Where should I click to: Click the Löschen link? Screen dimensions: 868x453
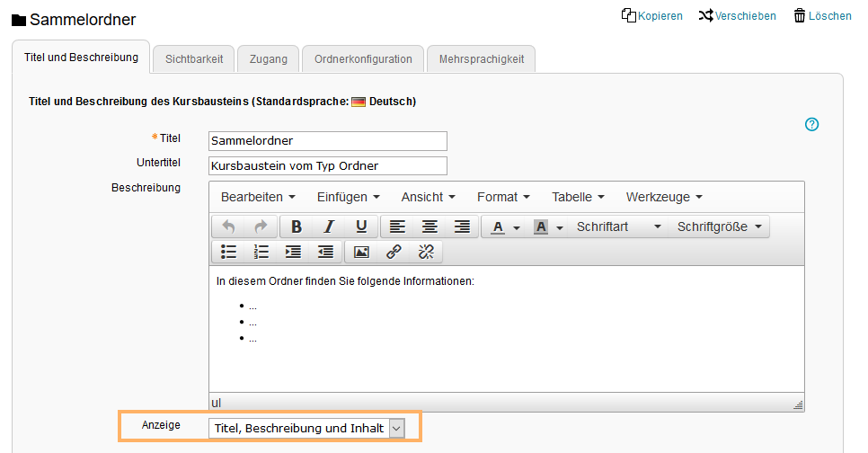point(822,15)
